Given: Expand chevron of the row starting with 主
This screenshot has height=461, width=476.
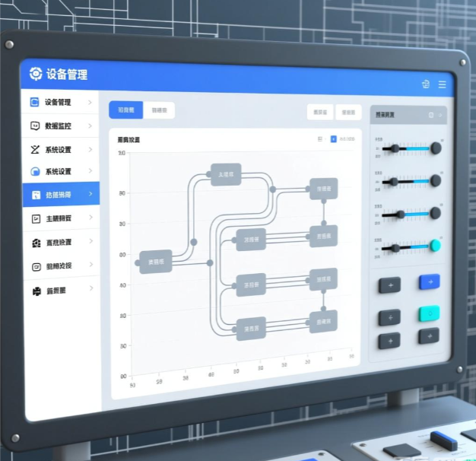Looking at the screenshot, I should coord(90,217).
